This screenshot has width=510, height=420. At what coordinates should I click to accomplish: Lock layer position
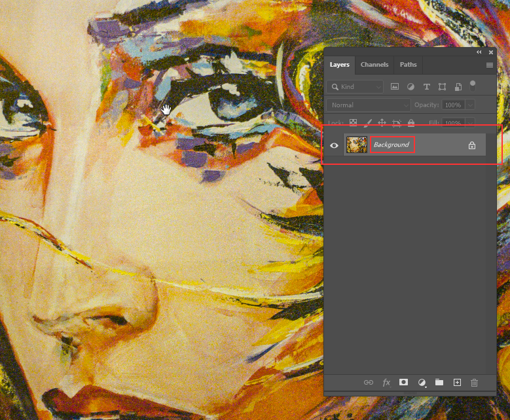tap(382, 122)
